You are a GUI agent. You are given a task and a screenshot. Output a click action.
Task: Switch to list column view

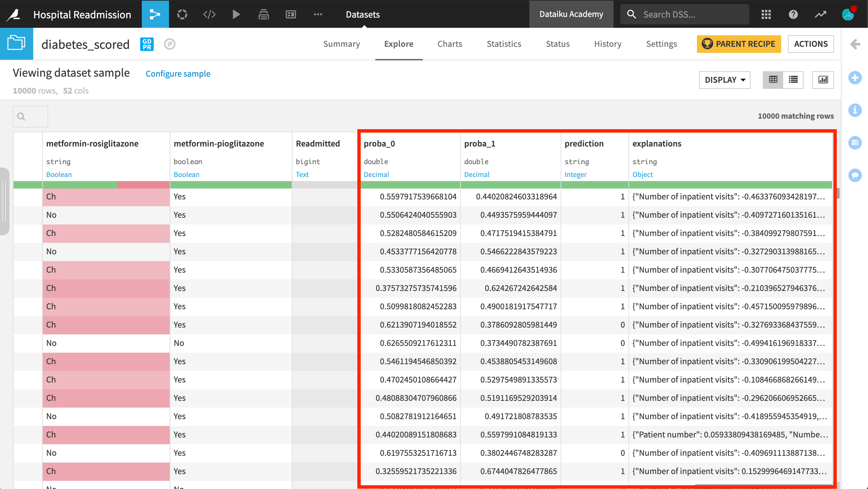pos(793,80)
